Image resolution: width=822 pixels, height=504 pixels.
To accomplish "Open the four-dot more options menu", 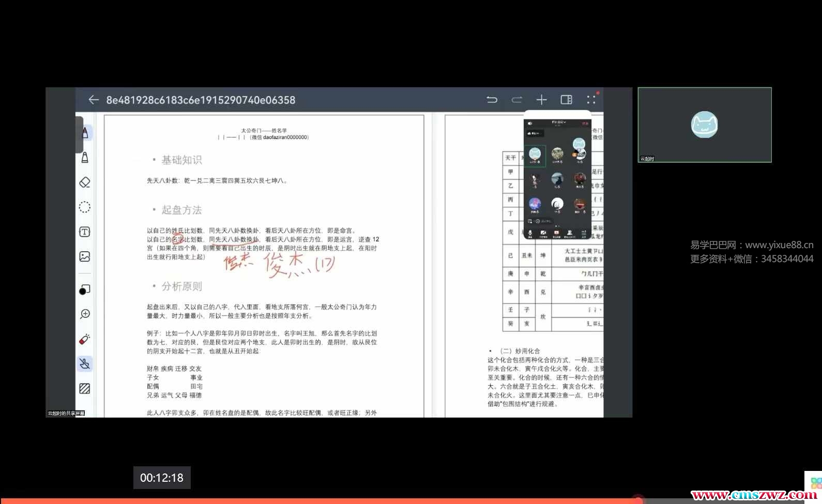I will (591, 100).
